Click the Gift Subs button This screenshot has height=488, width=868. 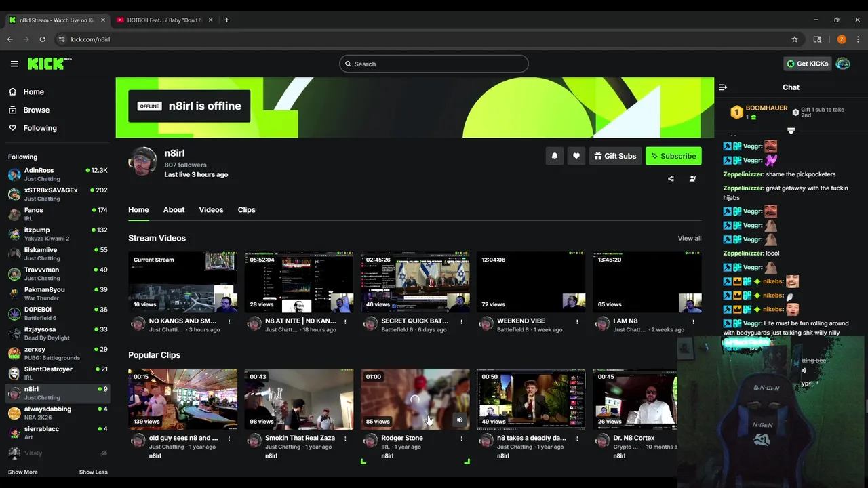pyautogui.click(x=615, y=156)
